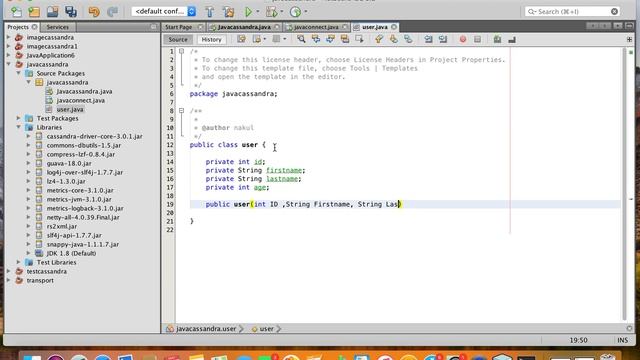Minimize the Projects panel window group
Viewport: 640px width, 360px height.
pyautogui.click(x=153, y=27)
